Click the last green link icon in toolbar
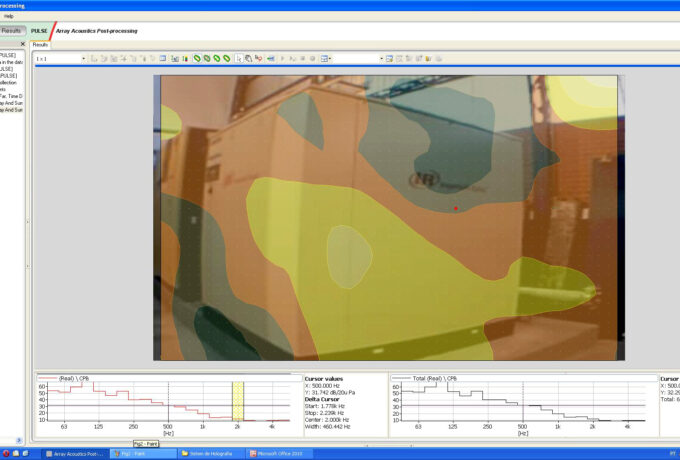 tap(227, 59)
